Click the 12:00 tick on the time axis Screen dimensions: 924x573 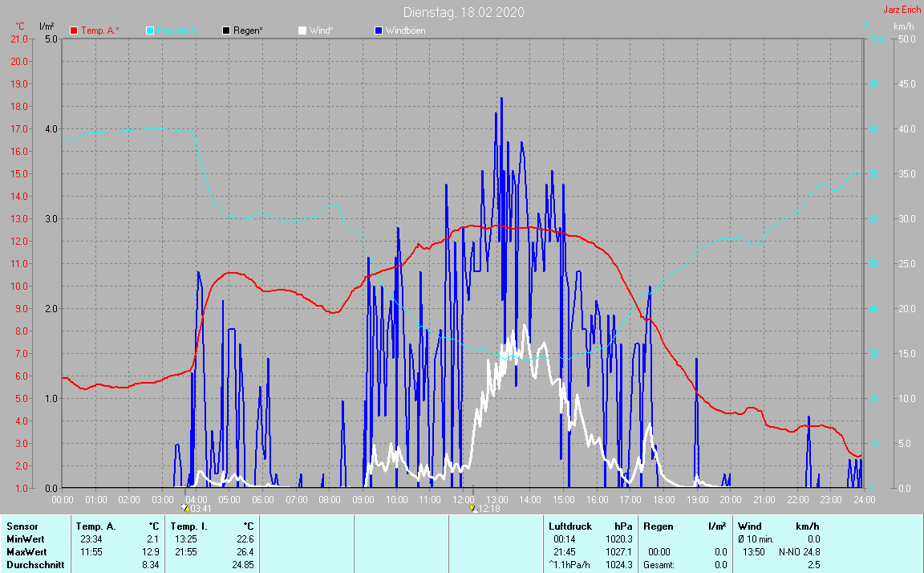pos(463,499)
